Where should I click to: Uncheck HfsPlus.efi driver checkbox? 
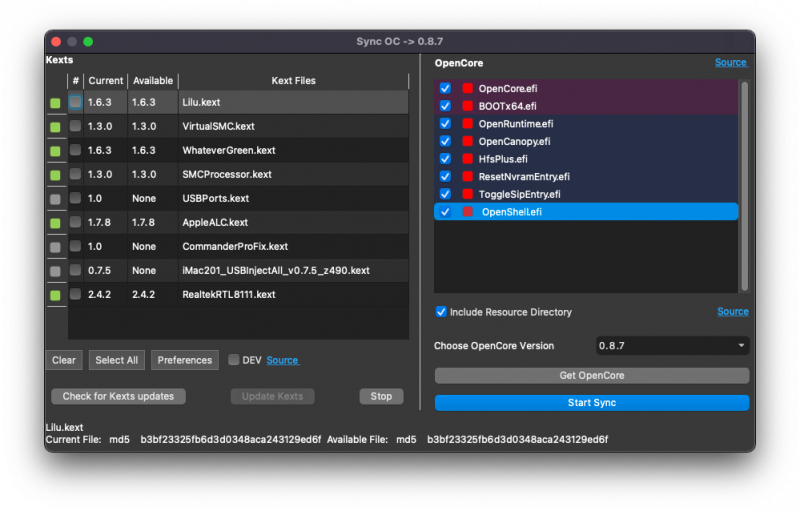pyautogui.click(x=445, y=159)
